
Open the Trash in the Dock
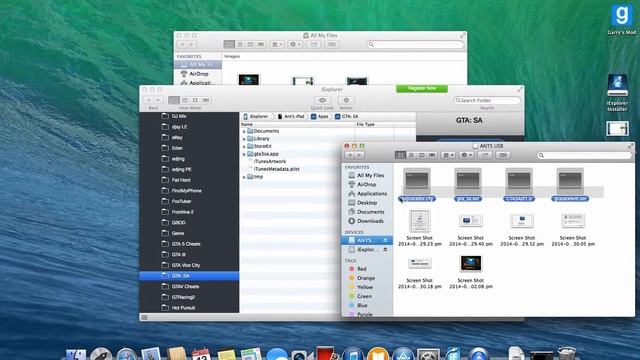(x=567, y=353)
